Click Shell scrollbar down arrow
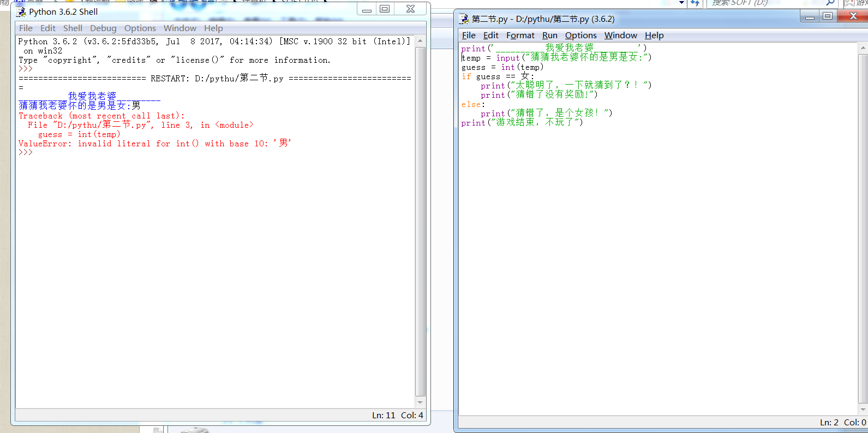 pos(420,402)
